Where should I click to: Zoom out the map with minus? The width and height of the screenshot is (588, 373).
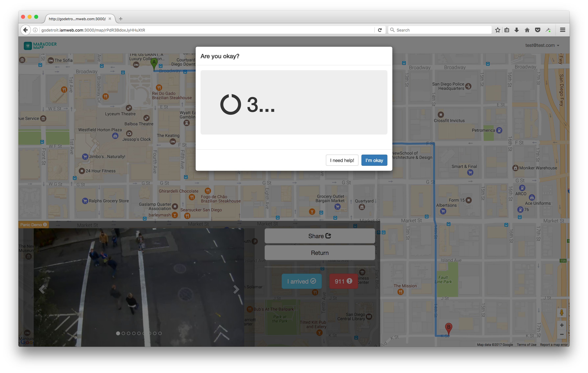[x=562, y=334]
